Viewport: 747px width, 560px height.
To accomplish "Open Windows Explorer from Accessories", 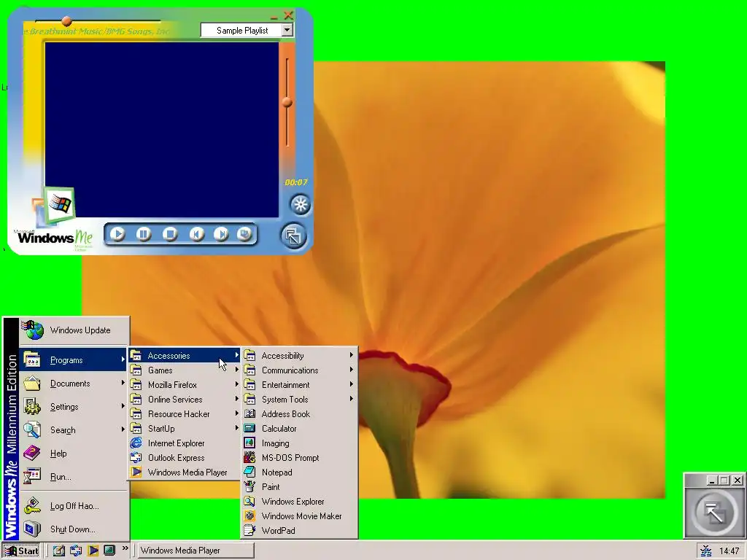I will point(299,502).
